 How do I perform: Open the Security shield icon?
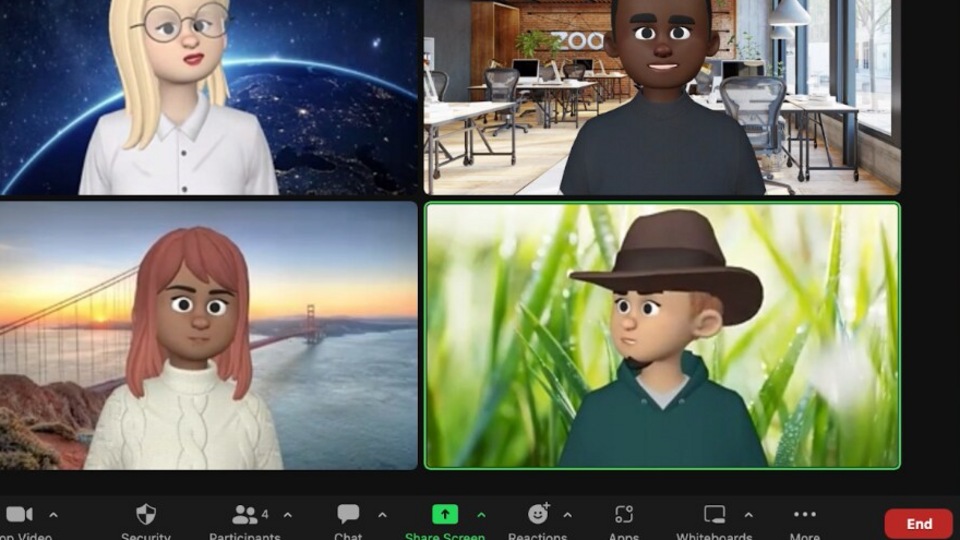[x=146, y=514]
